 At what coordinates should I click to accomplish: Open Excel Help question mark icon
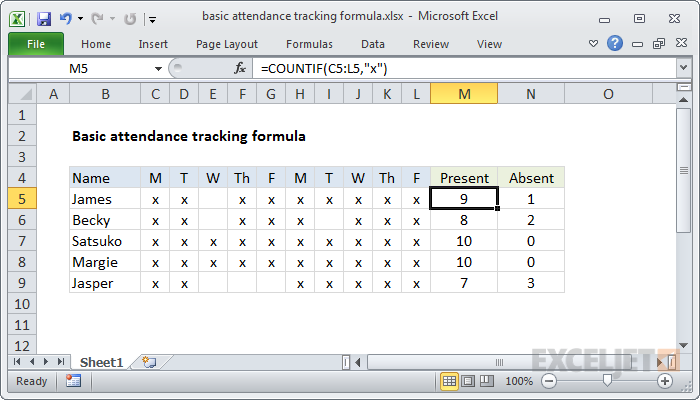pos(615,44)
